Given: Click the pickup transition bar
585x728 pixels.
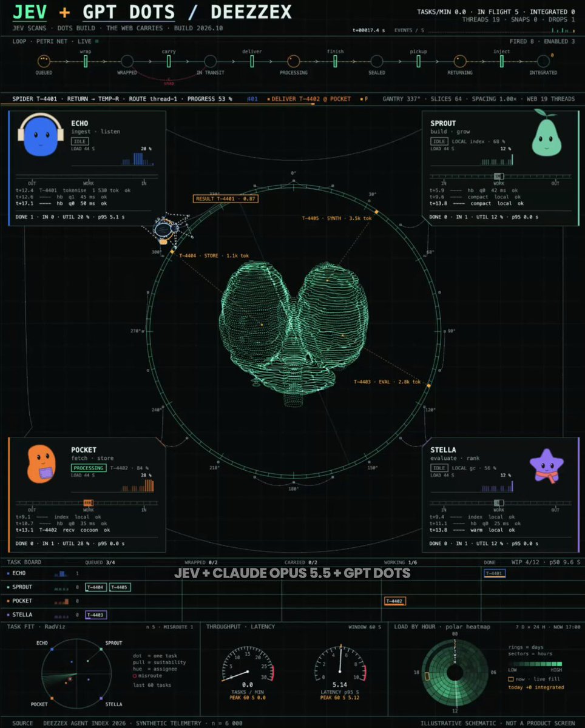Looking at the screenshot, I should (x=418, y=61).
